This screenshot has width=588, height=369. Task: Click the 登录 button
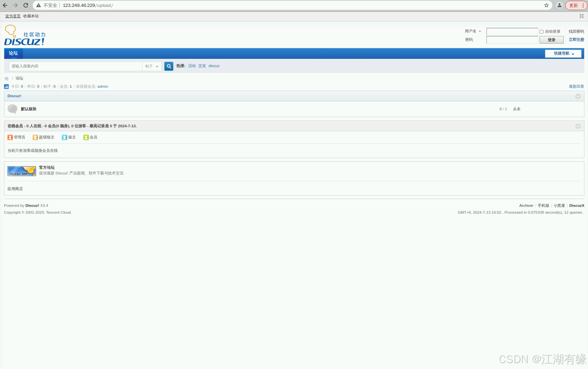point(552,40)
